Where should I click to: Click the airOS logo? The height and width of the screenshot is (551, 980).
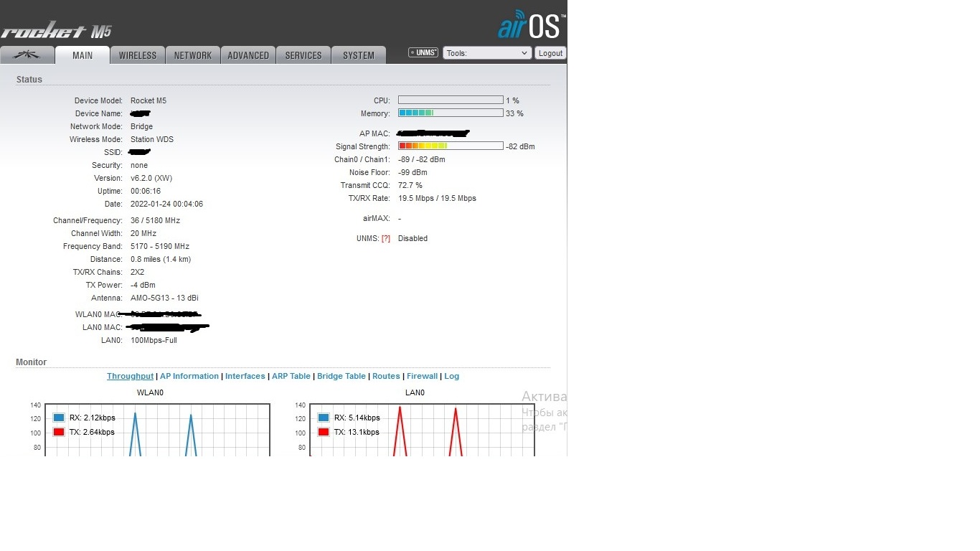tap(531, 25)
